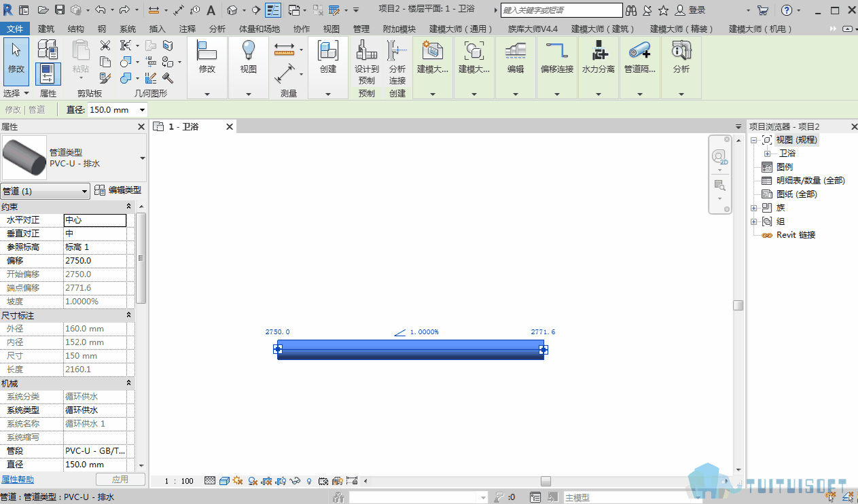The image size is (858, 504).
Task: Open the Properties help (属性帮助) link
Action: tap(18, 480)
